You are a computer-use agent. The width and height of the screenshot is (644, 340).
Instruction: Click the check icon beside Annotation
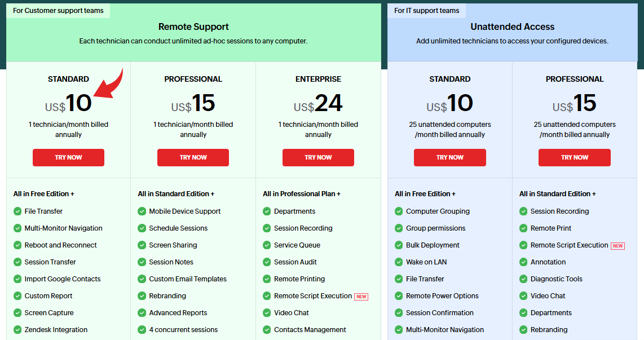[x=523, y=262]
